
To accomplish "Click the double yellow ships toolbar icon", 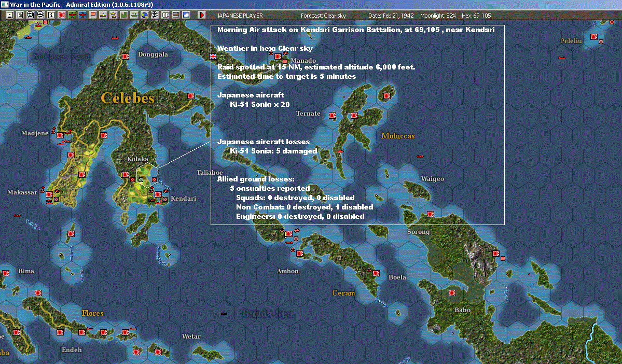I will [x=114, y=15].
